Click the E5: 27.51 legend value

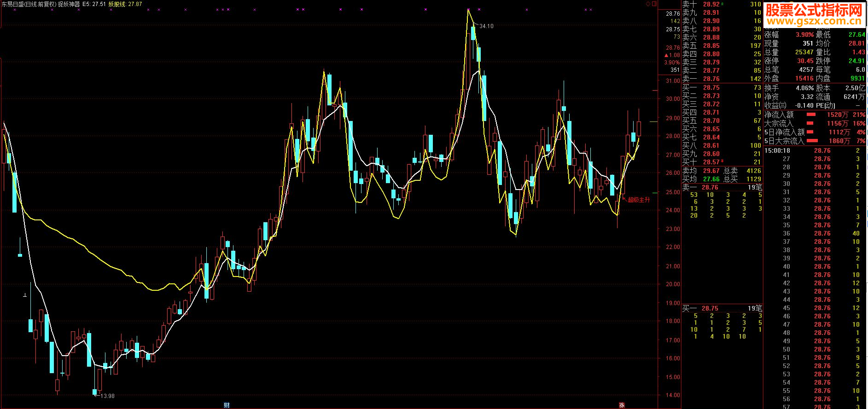[x=94, y=4]
